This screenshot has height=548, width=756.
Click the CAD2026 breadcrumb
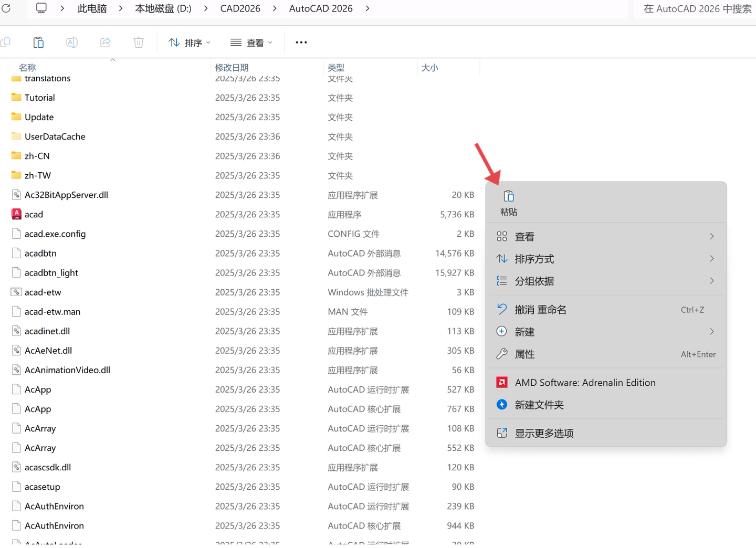[240, 8]
